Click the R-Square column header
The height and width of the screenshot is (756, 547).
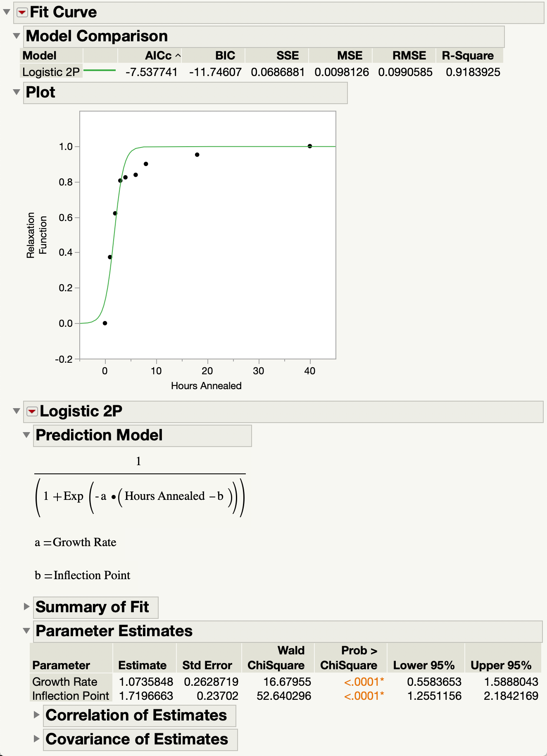point(467,56)
